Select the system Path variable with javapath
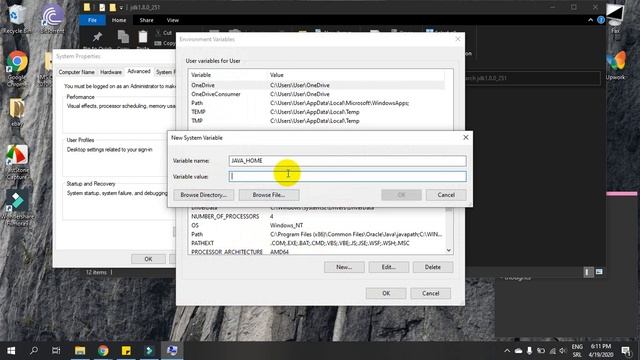Viewport: 640px width, 360px height. click(317, 234)
